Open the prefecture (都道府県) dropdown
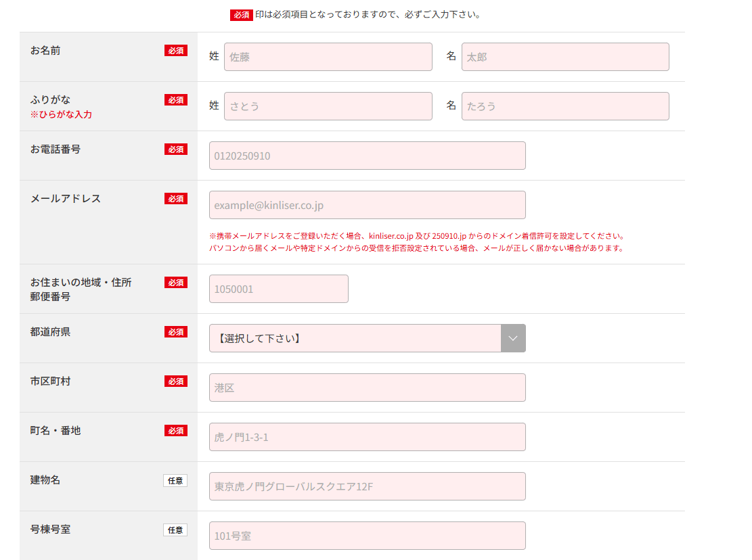Image resolution: width=752 pixels, height=560 pixels. coord(355,338)
